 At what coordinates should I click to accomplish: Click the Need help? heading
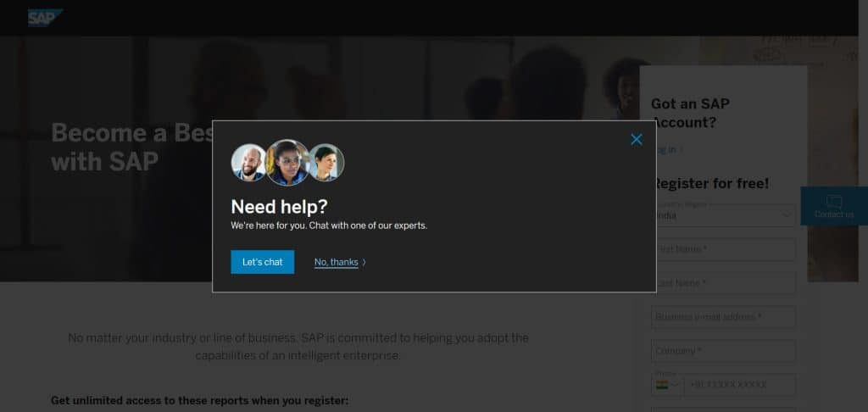[x=279, y=207]
